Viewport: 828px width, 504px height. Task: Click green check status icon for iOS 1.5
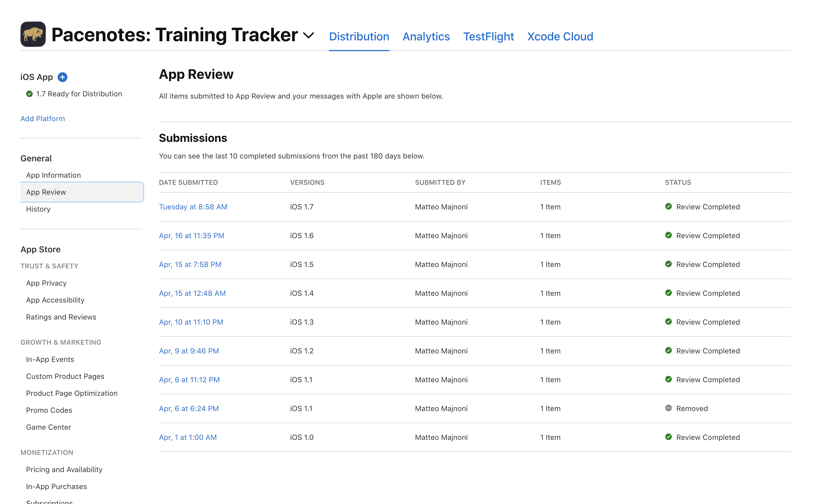coord(669,264)
